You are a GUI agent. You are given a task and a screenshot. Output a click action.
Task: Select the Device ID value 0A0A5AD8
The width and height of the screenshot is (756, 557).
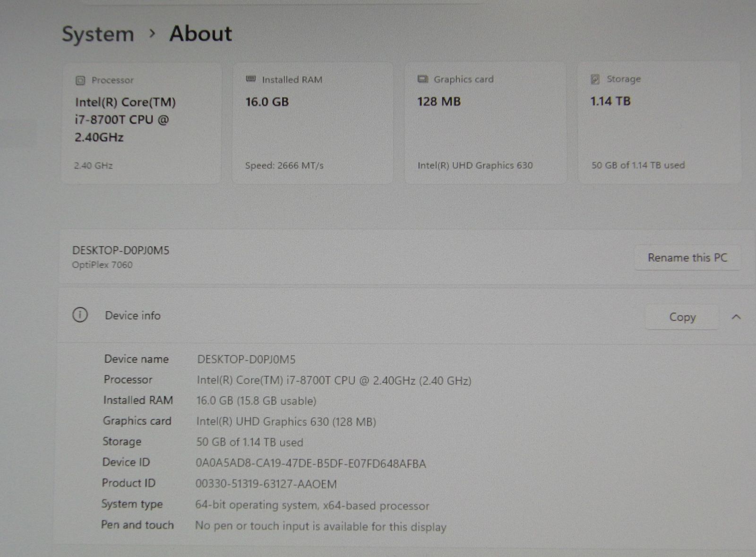coord(311,463)
